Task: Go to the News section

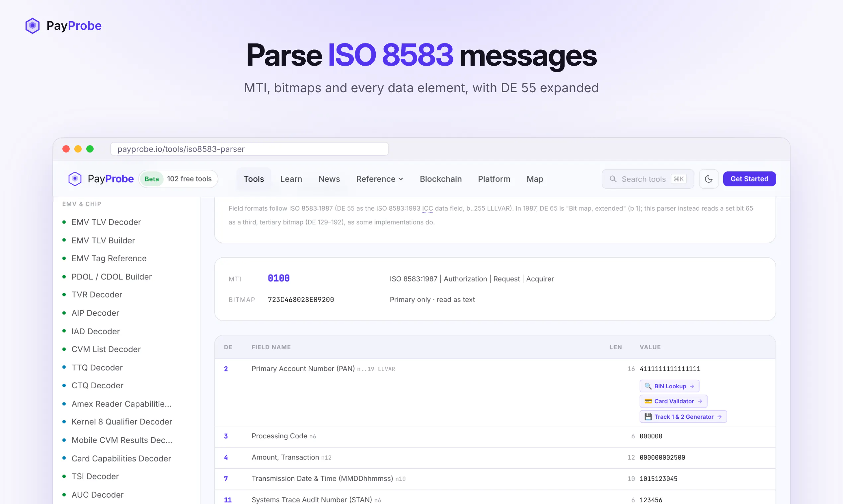Action: [x=329, y=179]
